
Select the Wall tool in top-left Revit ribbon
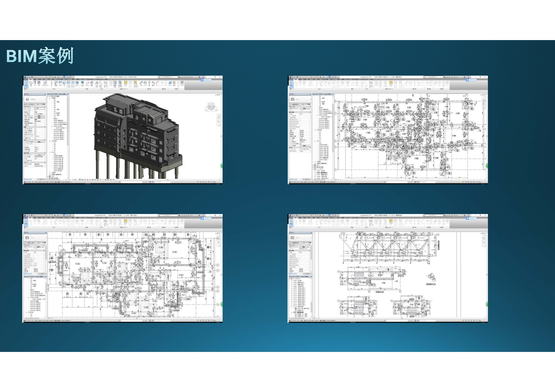pos(31,83)
